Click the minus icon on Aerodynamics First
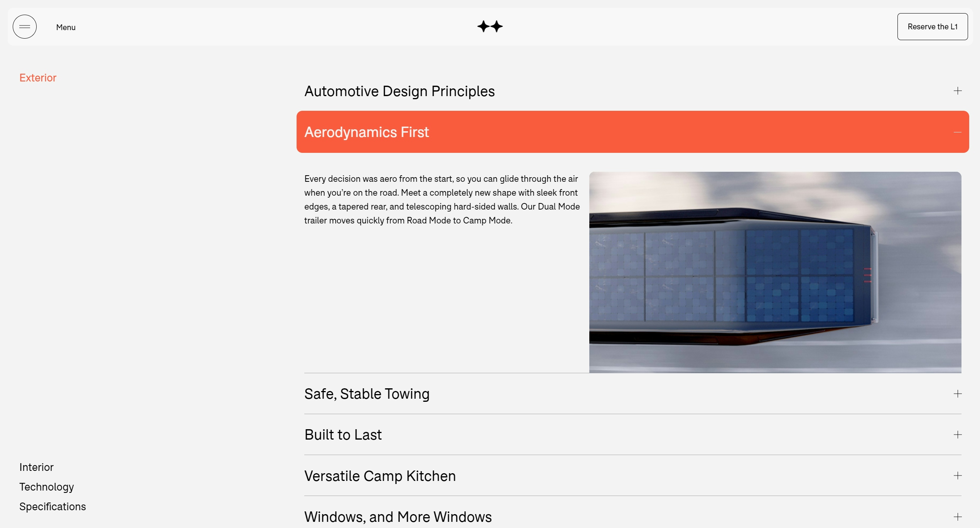Image resolution: width=980 pixels, height=528 pixels. [957, 132]
